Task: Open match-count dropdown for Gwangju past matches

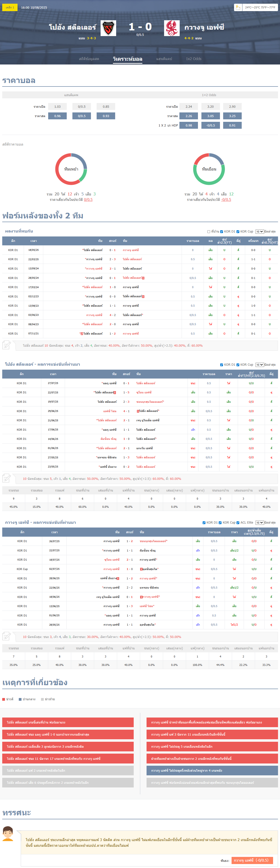Action: pyautogui.click(x=259, y=523)
